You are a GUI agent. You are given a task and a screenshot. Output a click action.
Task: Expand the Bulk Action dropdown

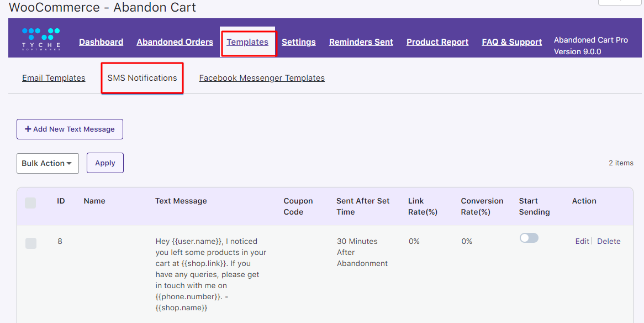pyautogui.click(x=47, y=163)
